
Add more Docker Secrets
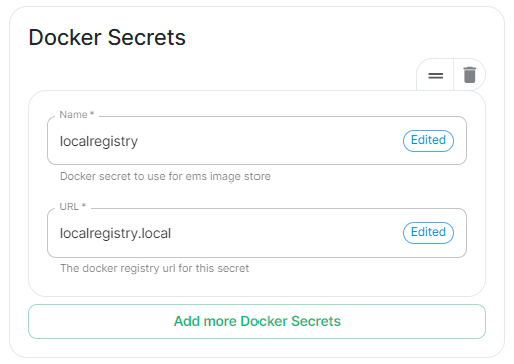257,321
